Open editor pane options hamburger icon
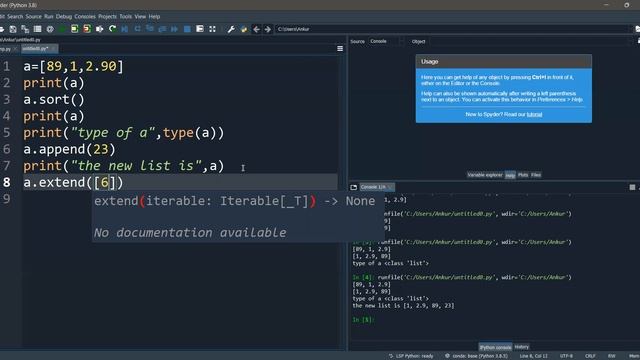This screenshot has width=640, height=360. click(340, 49)
